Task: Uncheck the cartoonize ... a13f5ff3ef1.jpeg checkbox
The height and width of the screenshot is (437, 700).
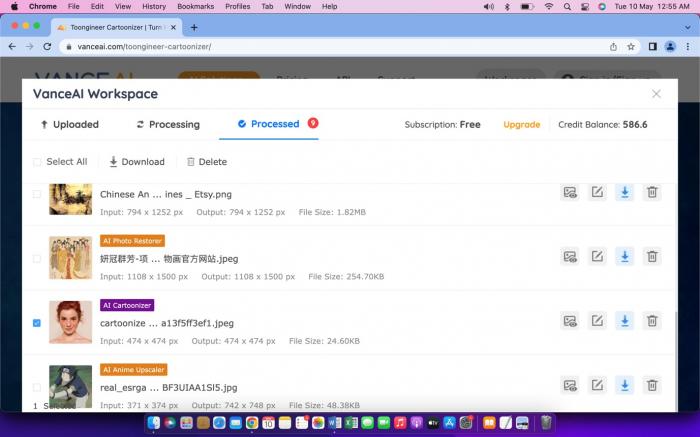Action: [x=37, y=323]
